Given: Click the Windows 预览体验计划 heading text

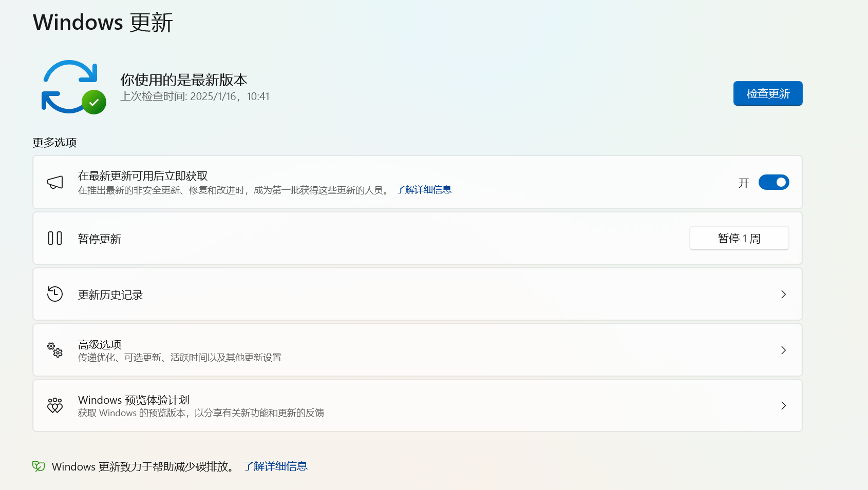Looking at the screenshot, I should pyautogui.click(x=134, y=400).
